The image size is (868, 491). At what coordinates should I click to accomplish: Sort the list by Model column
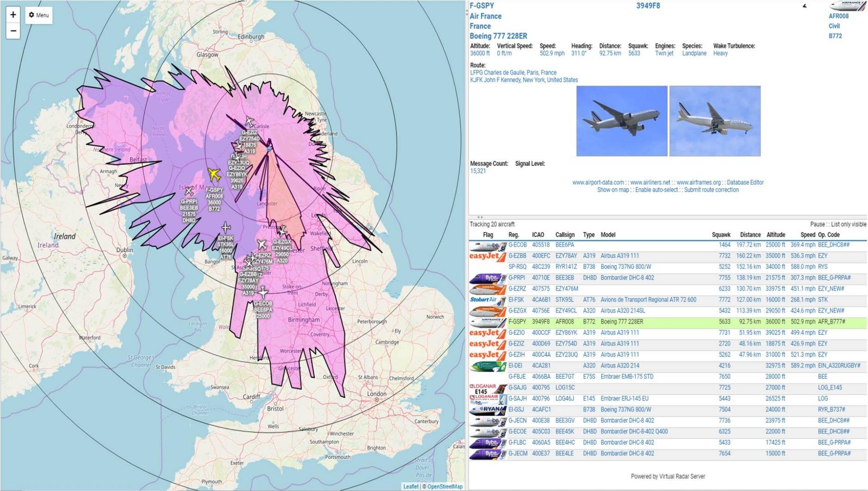[608, 235]
